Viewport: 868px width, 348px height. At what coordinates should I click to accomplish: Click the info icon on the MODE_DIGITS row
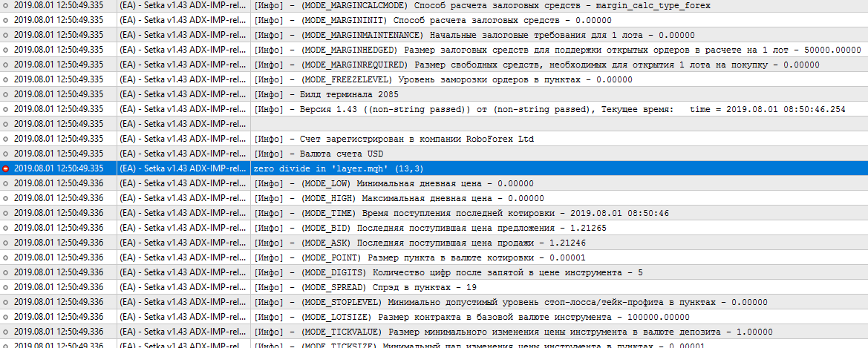(x=6, y=273)
